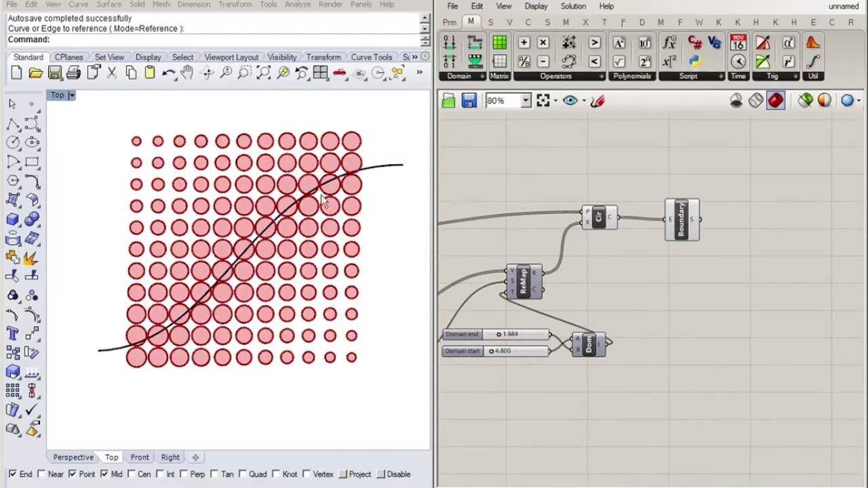The width and height of the screenshot is (868, 488).
Task: Click the four-viewport layout icon
Action: (x=321, y=73)
